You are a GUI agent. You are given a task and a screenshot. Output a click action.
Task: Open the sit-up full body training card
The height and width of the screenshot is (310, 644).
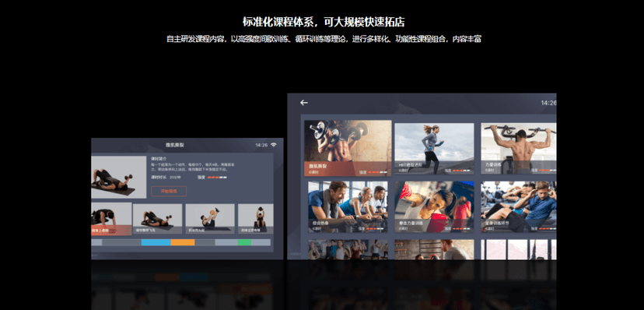tap(518, 206)
